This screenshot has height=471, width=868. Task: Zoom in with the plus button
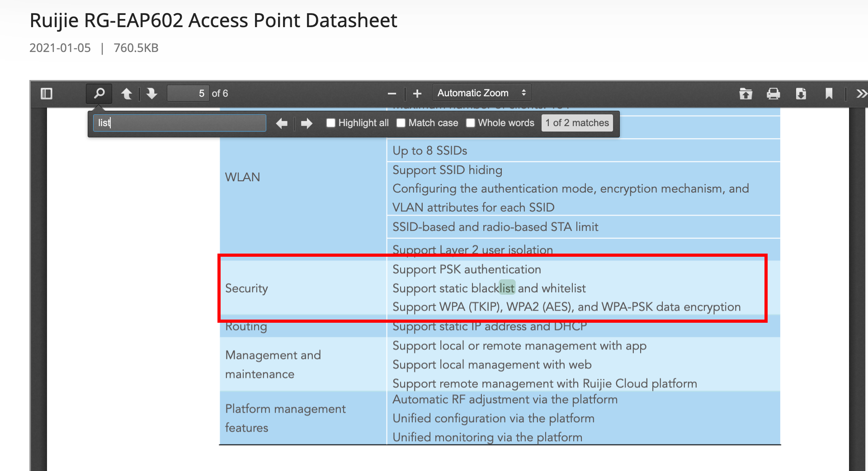417,94
